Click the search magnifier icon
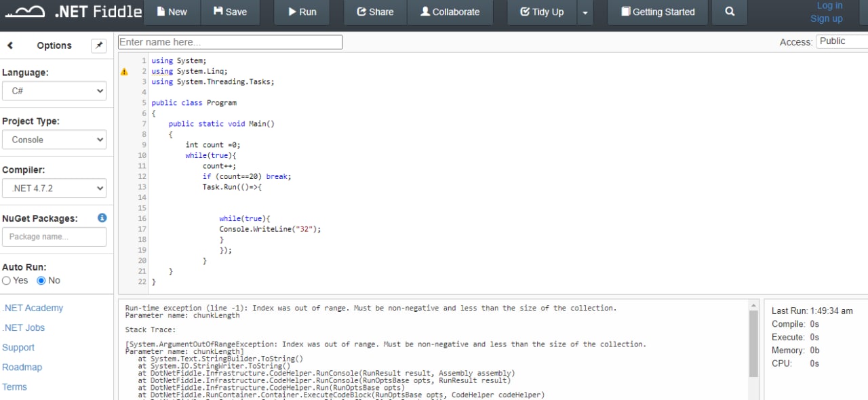Viewport: 868px width, 400px height. pos(730,12)
